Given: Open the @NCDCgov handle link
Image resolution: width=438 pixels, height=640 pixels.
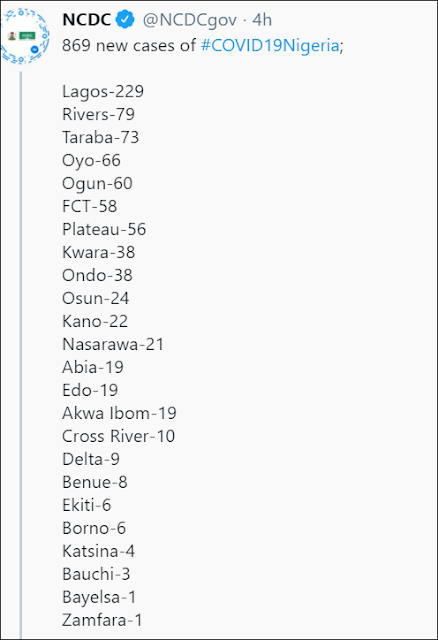Looking at the screenshot, I should (189, 20).
